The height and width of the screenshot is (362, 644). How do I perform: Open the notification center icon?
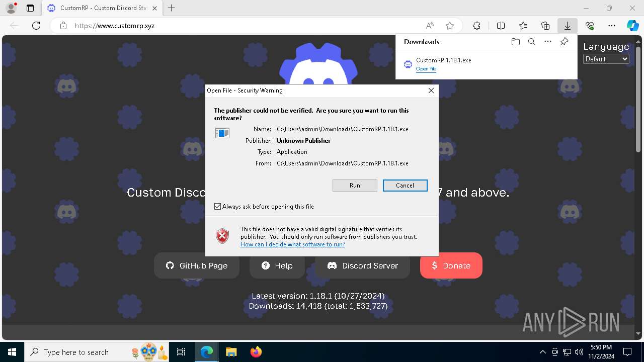[x=627, y=352]
